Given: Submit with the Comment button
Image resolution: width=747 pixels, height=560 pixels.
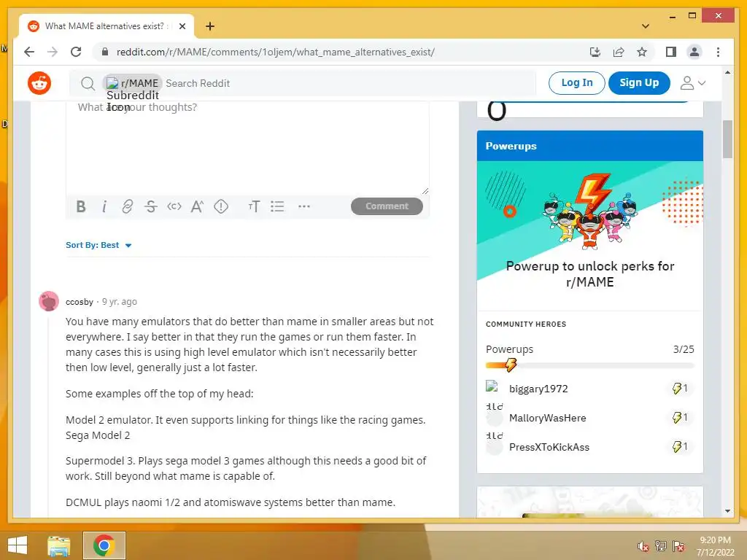Looking at the screenshot, I should point(387,206).
